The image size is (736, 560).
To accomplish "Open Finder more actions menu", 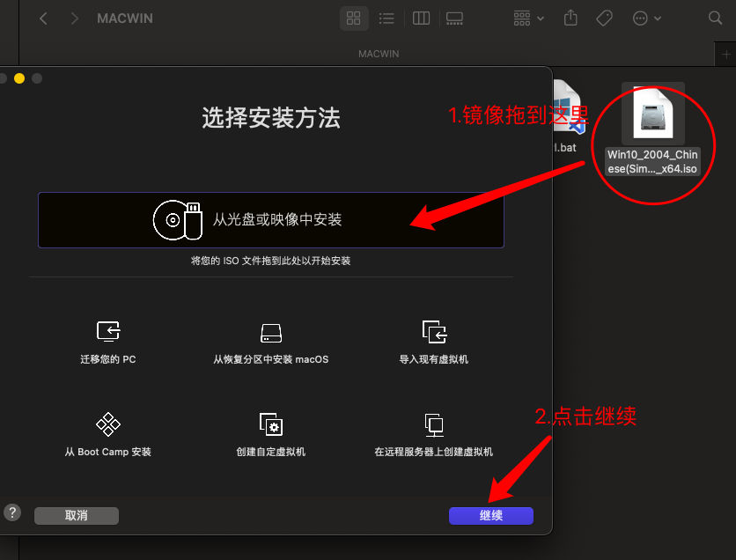I will [x=647, y=18].
